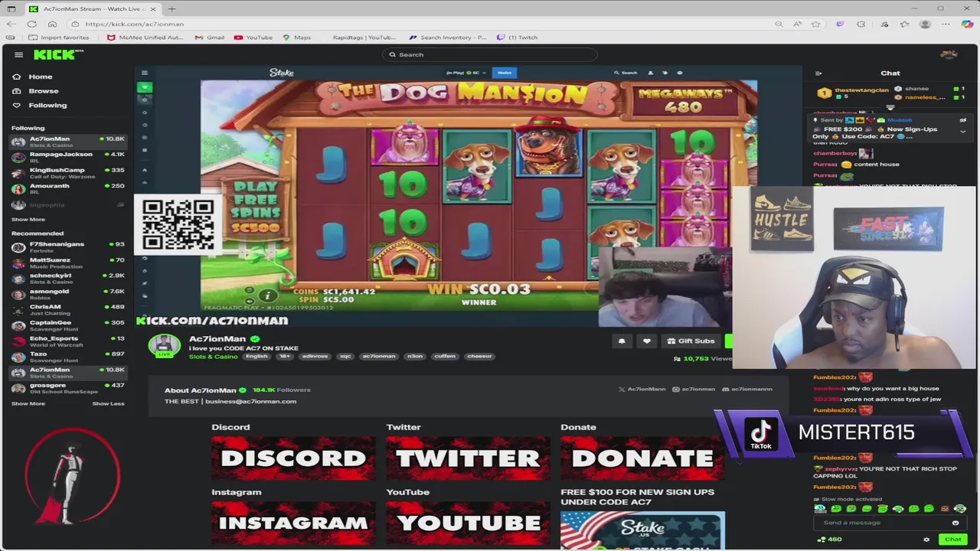Image resolution: width=980 pixels, height=551 pixels.
Task: Click the n3on tag
Action: coord(415,357)
